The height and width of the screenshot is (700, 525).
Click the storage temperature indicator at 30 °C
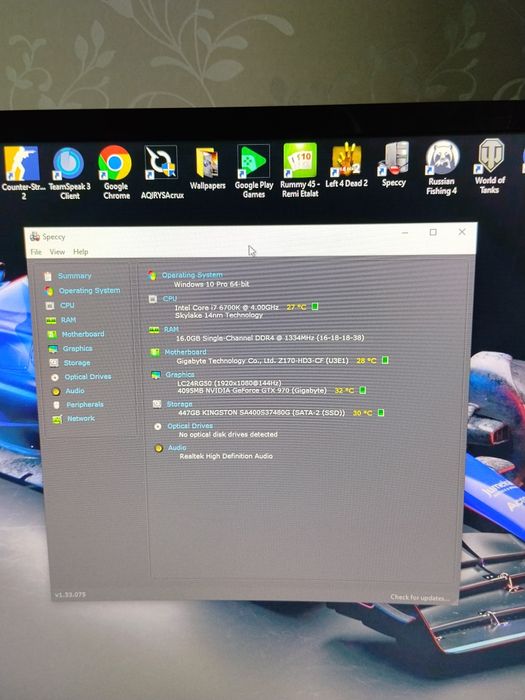[381, 412]
